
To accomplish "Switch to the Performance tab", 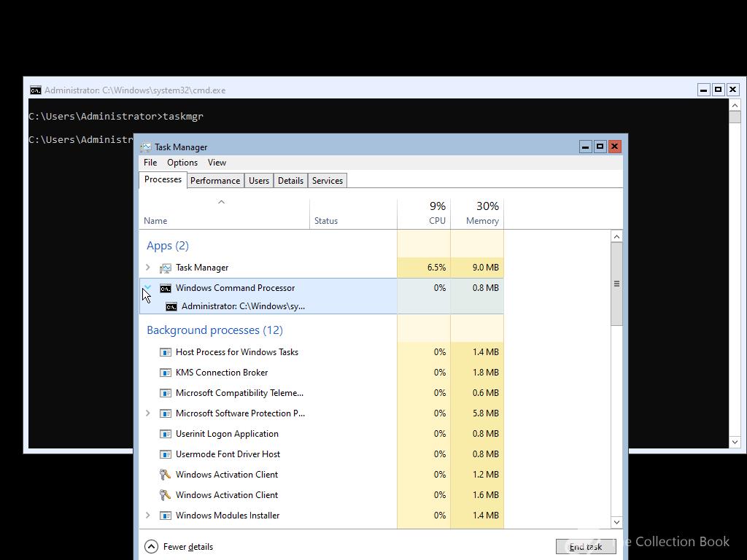I will pos(215,181).
